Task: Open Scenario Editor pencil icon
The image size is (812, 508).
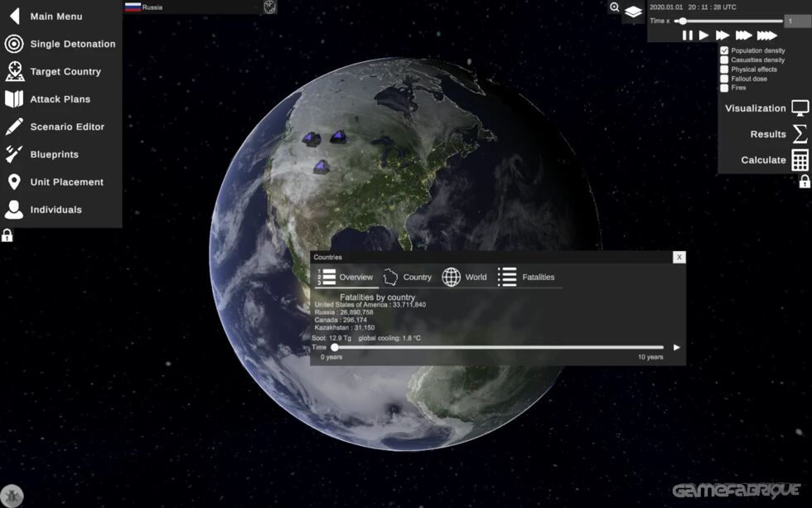Action: pyautogui.click(x=14, y=126)
